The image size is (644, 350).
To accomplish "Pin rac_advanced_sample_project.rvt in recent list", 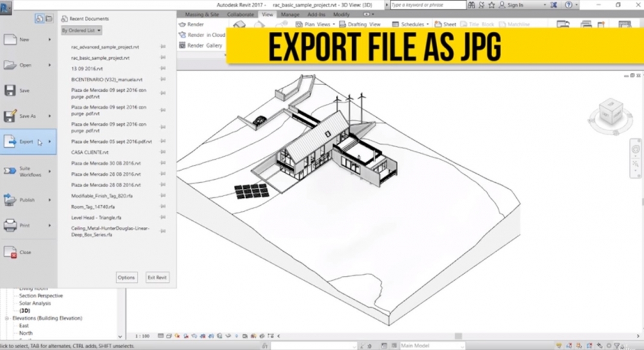I will (x=163, y=47).
